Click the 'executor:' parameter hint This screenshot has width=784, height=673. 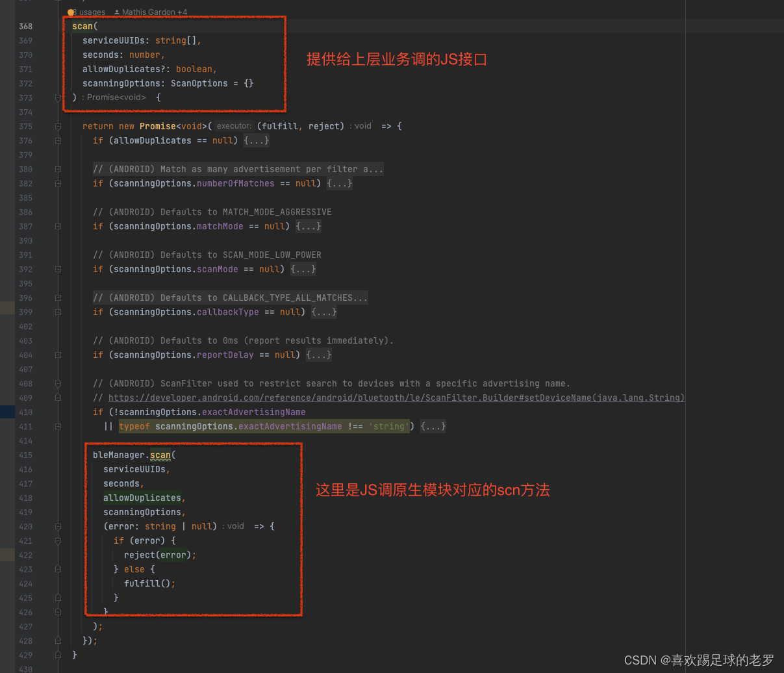(x=233, y=126)
